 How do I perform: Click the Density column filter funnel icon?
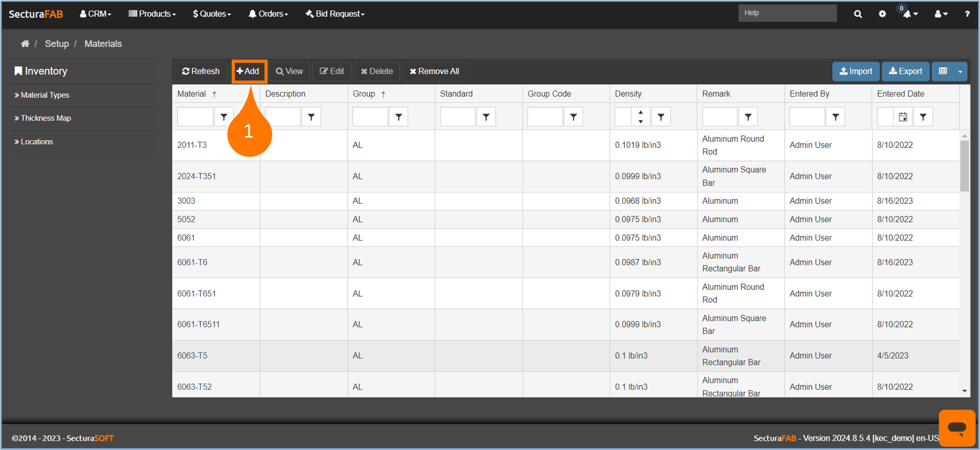660,117
